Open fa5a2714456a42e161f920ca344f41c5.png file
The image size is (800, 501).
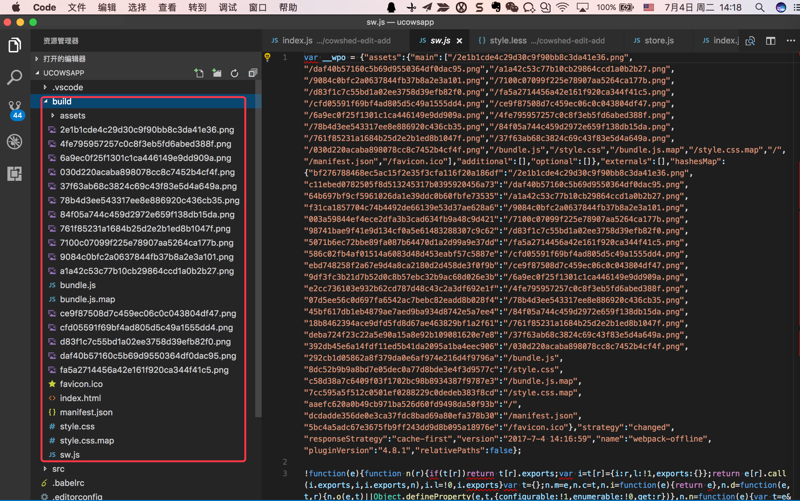[x=146, y=370]
